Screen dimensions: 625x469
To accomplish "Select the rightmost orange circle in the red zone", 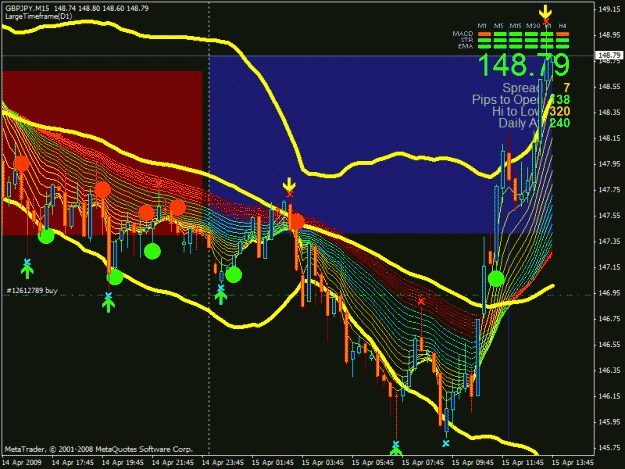I will click(x=177, y=208).
